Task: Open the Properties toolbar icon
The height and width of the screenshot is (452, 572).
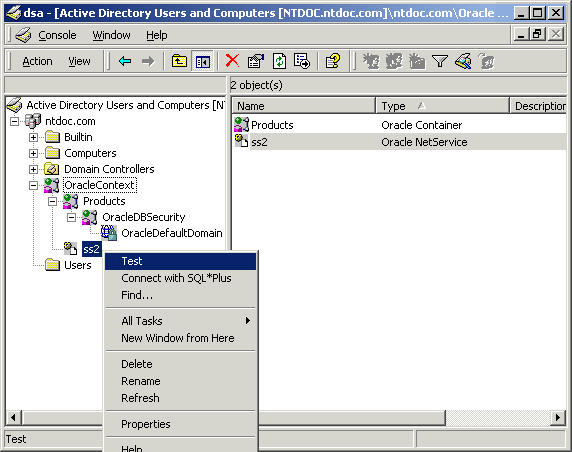Action: 256,61
